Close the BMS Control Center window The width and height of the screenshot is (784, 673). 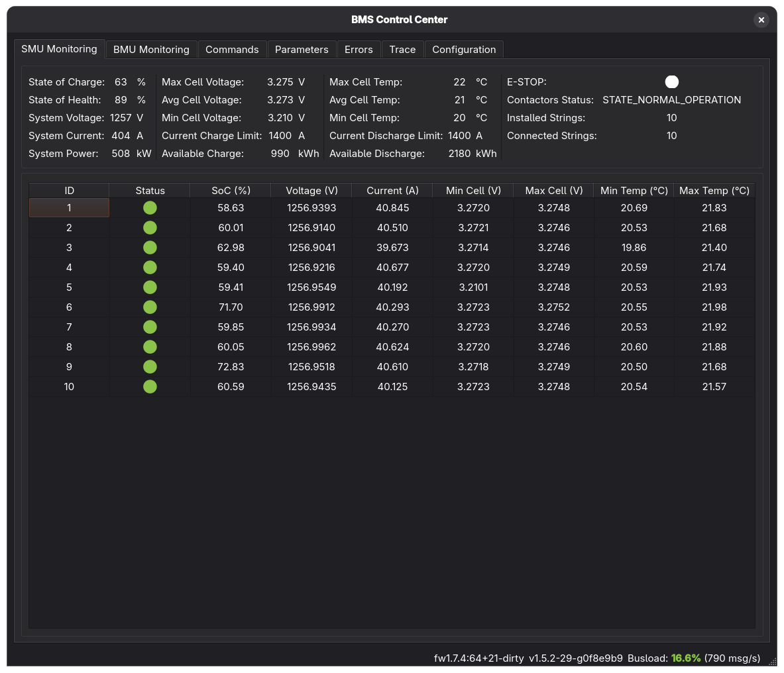[761, 19]
